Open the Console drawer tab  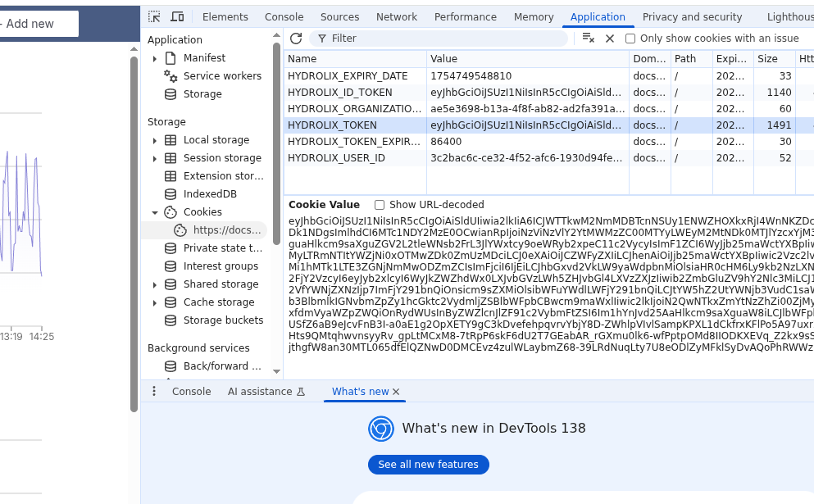(191, 392)
